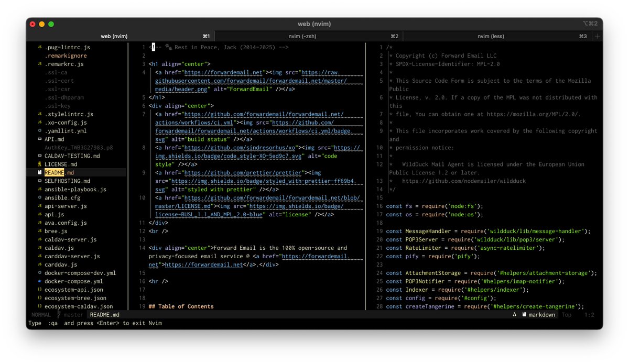Click the 'const MessageHandler' line in right pane
Screen dimensions: 629x364
(x=488, y=231)
